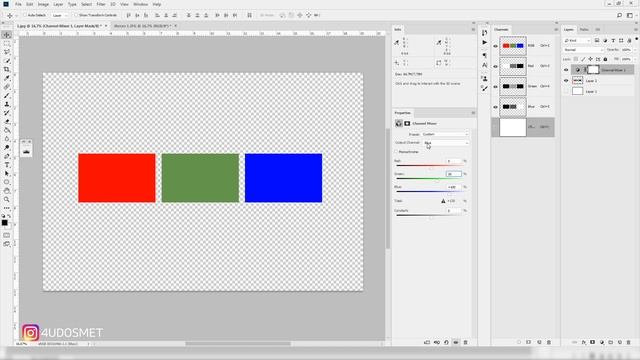
Task: Click the Channel Mixer 1 mask thumbnail
Action: pos(593,70)
